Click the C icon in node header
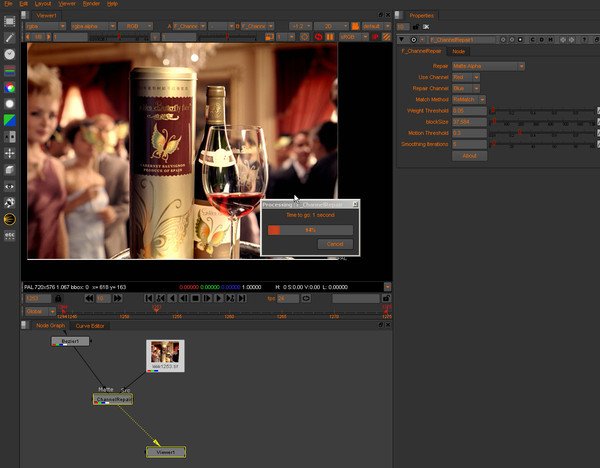Viewport: 600px width, 468px height. [532, 40]
